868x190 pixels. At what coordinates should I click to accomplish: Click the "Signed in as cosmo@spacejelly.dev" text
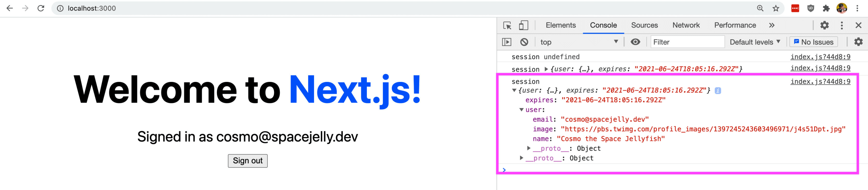[248, 137]
